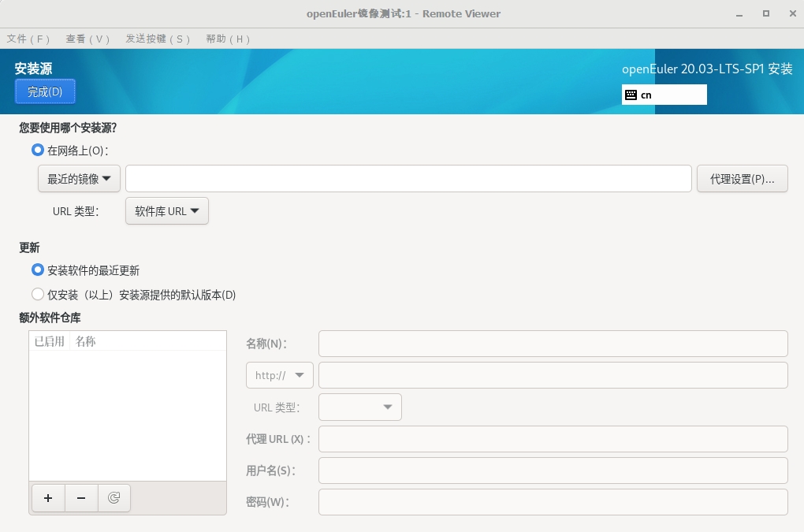
Task: Expand the 软件库 URL type dropdown
Action: pyautogui.click(x=166, y=211)
